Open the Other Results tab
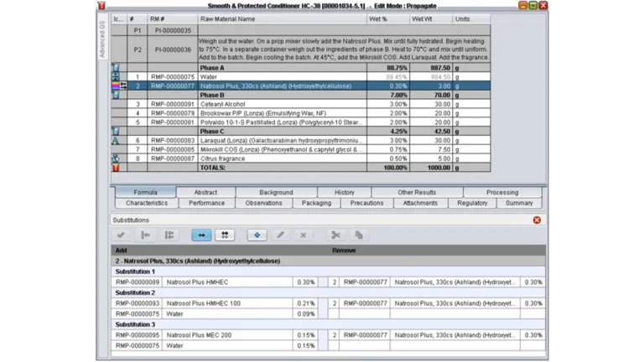The width and height of the screenshot is (644, 362). coord(417,192)
